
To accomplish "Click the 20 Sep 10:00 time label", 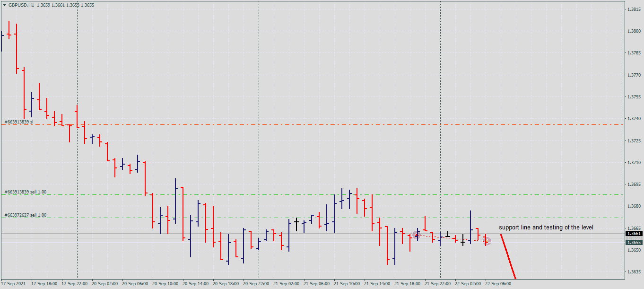I will pyautogui.click(x=165, y=284).
